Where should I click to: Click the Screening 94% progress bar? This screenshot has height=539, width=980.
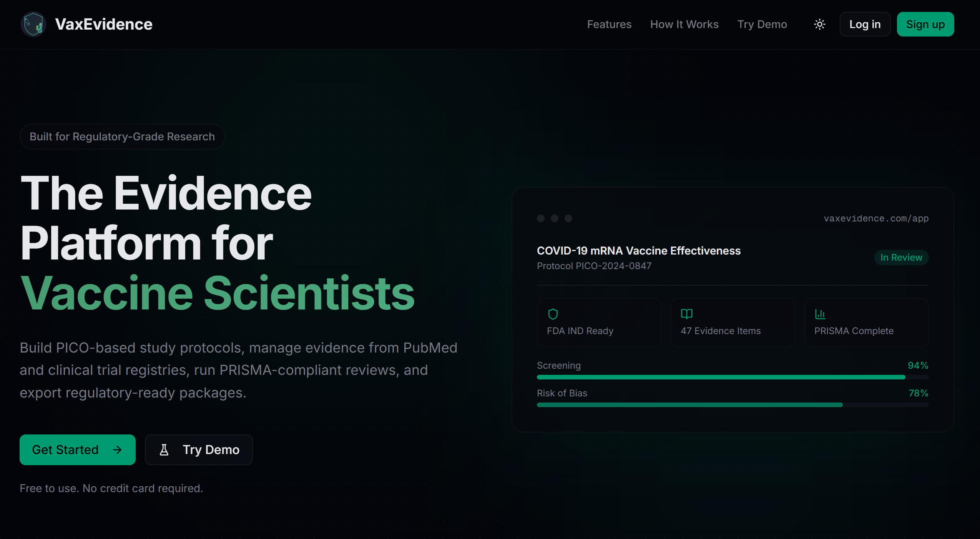click(x=732, y=377)
